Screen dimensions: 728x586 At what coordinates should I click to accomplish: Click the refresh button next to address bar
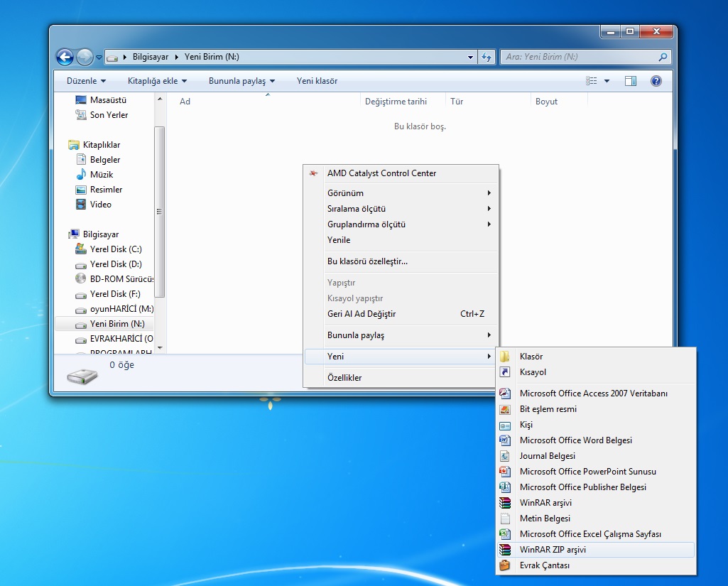click(486, 57)
